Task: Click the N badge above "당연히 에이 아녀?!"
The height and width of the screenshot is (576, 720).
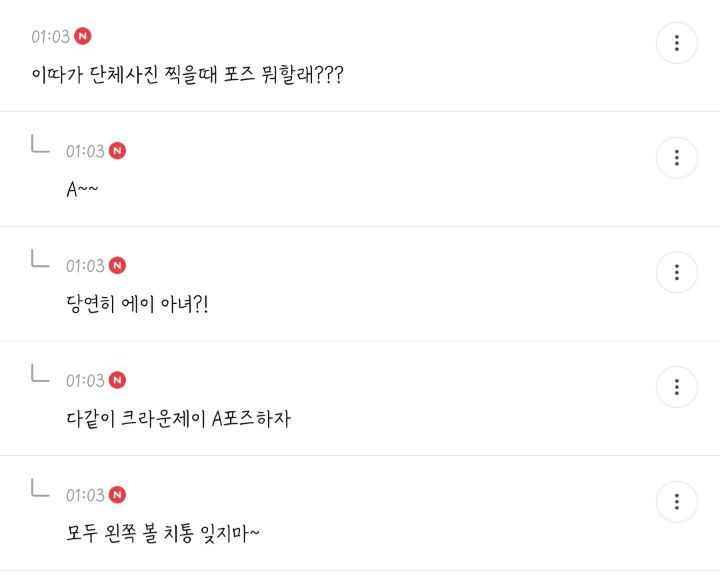Action: click(117, 265)
